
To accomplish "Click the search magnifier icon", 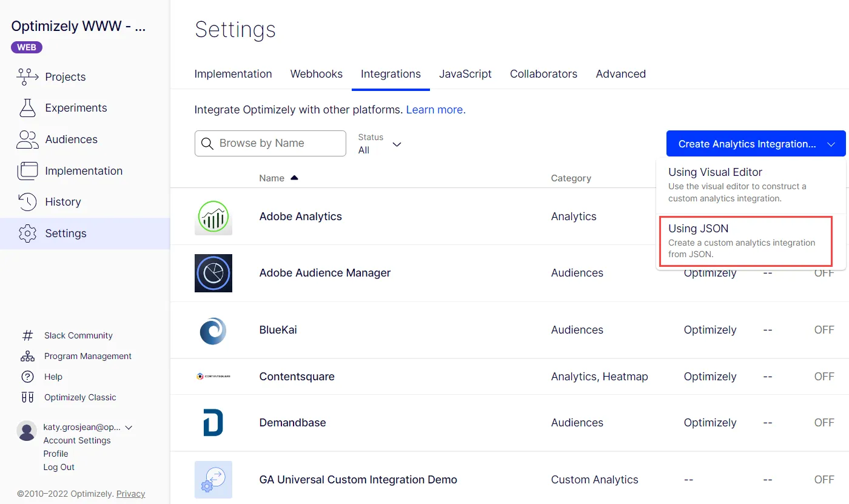I will click(207, 144).
